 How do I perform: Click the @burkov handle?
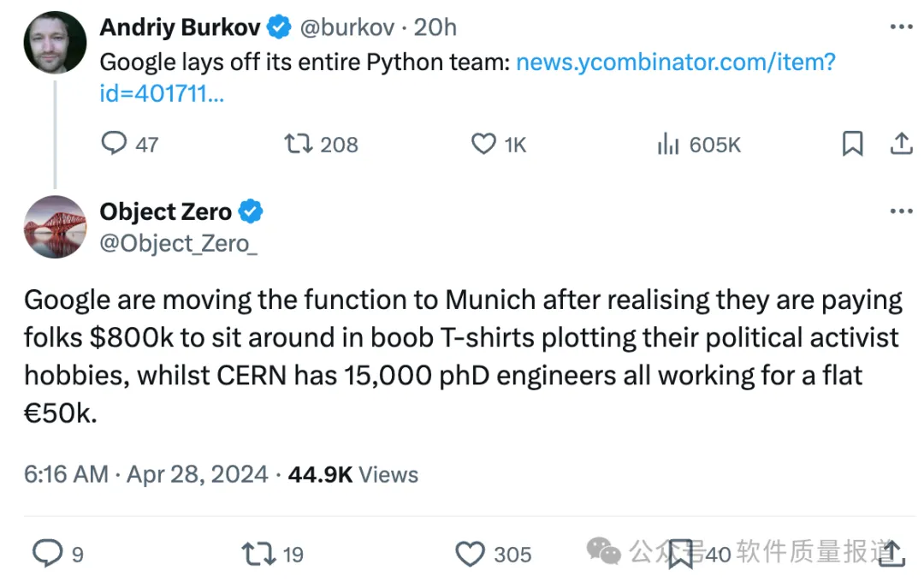coord(347,27)
